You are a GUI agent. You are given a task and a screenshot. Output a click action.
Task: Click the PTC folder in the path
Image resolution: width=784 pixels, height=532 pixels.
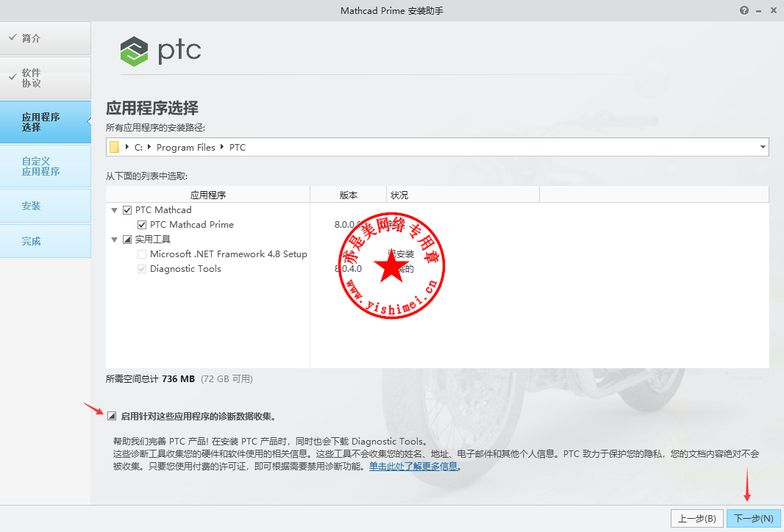pos(238,148)
